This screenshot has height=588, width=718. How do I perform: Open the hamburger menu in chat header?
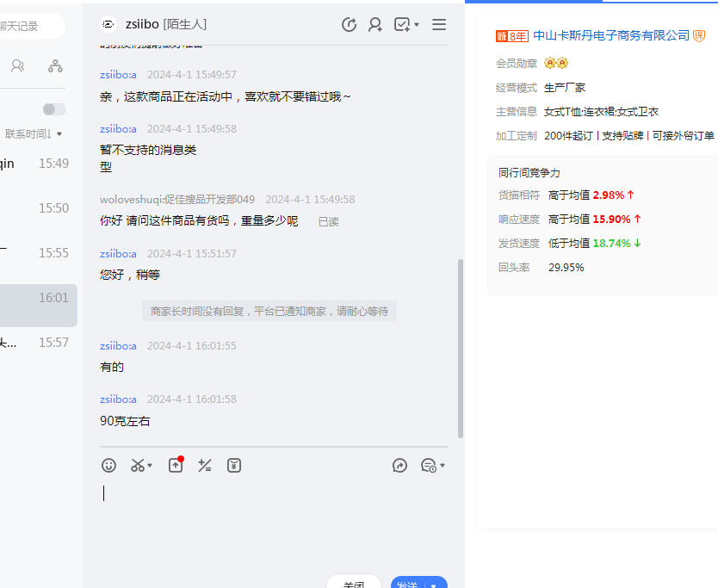pos(439,25)
